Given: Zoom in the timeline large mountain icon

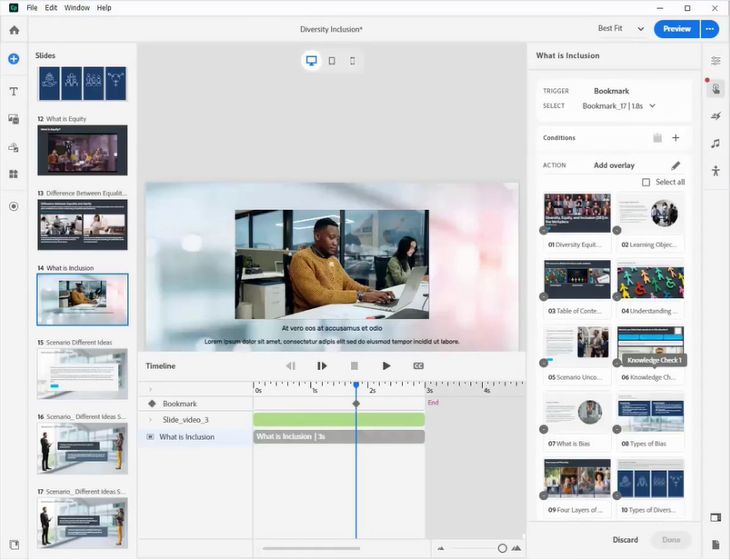Looking at the screenshot, I should [516, 548].
